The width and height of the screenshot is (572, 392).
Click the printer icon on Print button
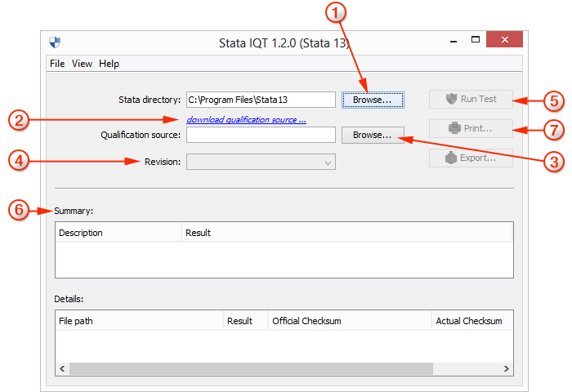point(454,128)
